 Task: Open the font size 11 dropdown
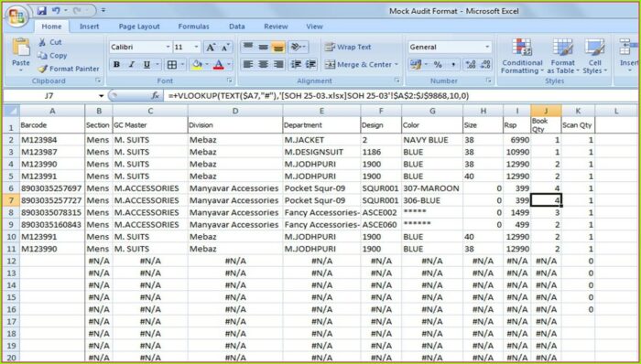point(196,48)
